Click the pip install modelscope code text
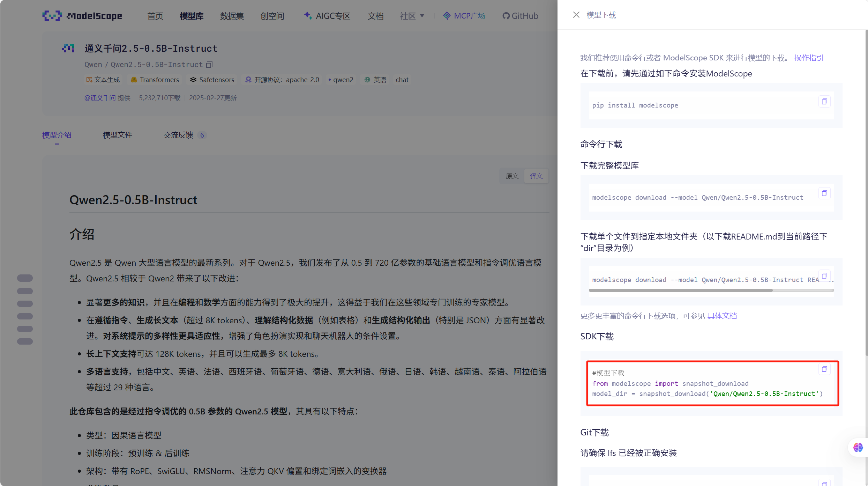Image resolution: width=868 pixels, height=486 pixels. (635, 105)
